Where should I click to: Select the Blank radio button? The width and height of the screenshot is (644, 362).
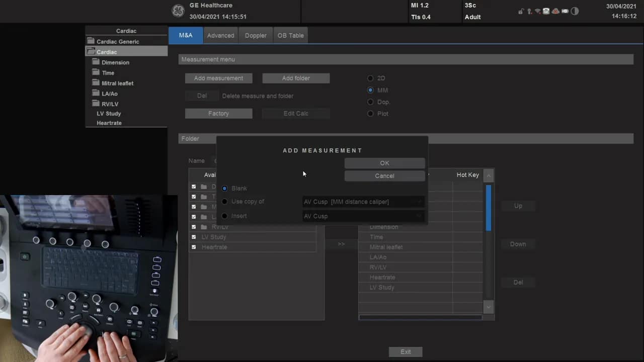(x=224, y=188)
